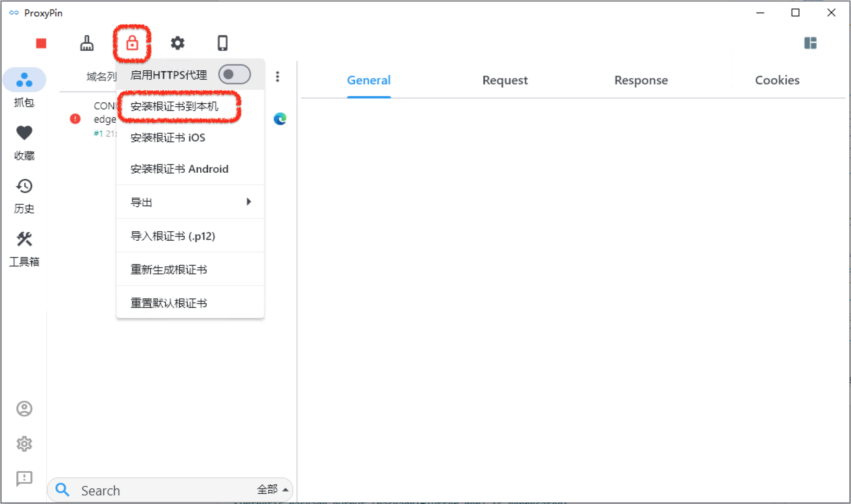The width and height of the screenshot is (851, 504).
Task: Open the three-dot more options menu
Action: click(278, 77)
